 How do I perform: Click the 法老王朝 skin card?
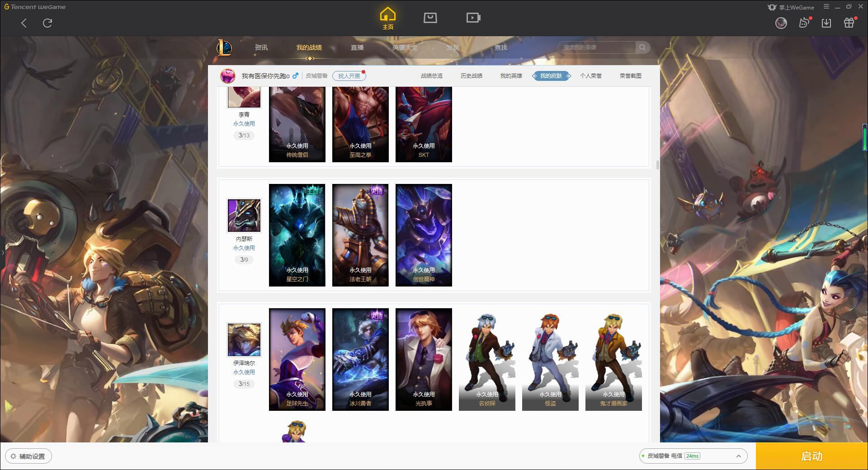(x=360, y=235)
